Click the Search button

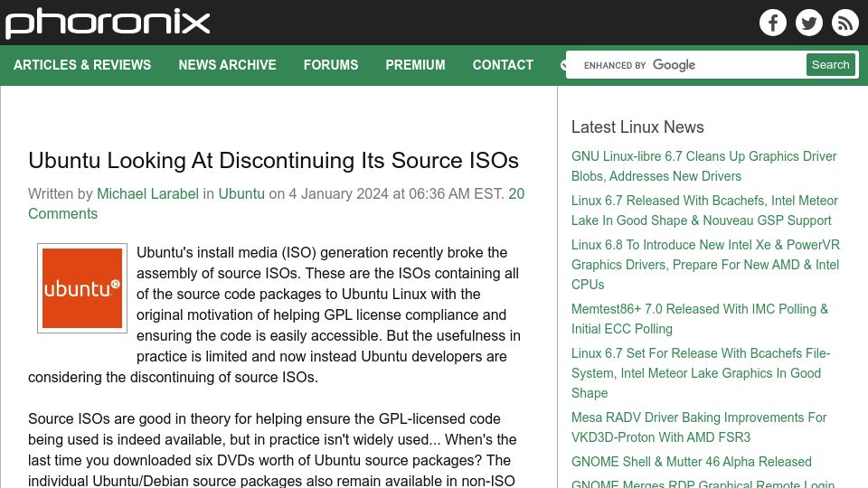(x=830, y=65)
